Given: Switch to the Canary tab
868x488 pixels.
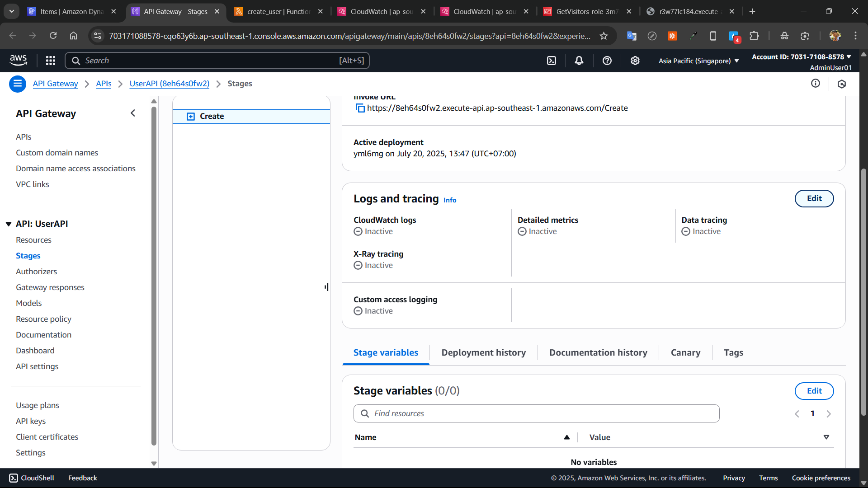Looking at the screenshot, I should tap(685, 352).
